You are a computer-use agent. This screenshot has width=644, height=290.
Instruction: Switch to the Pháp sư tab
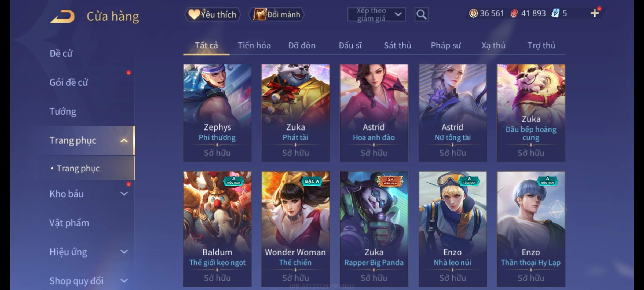446,45
